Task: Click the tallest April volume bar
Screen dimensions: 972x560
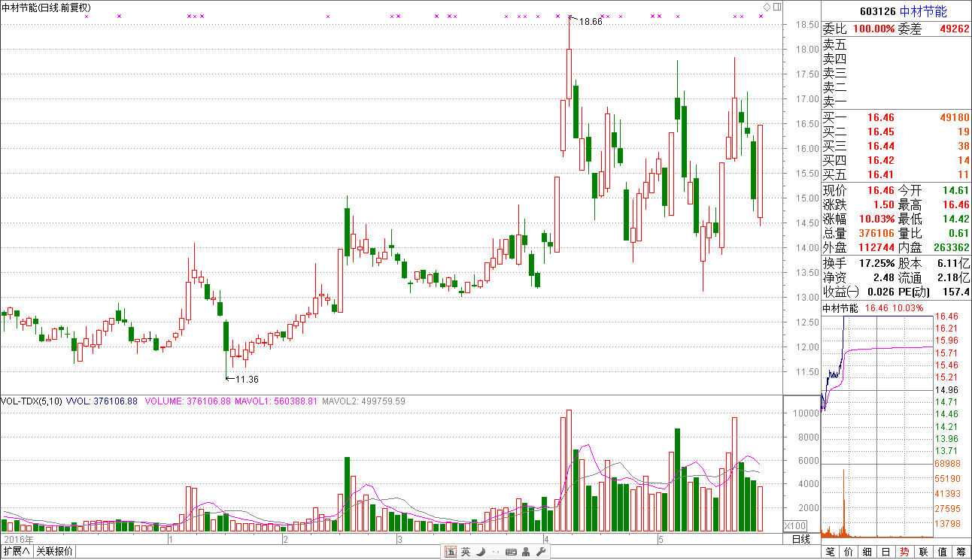Action: click(x=569, y=471)
